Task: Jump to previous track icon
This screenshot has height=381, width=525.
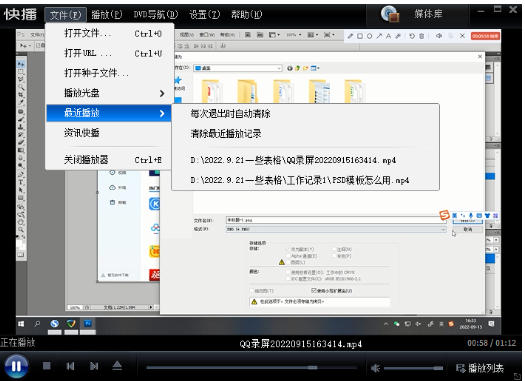Action: click(x=70, y=366)
